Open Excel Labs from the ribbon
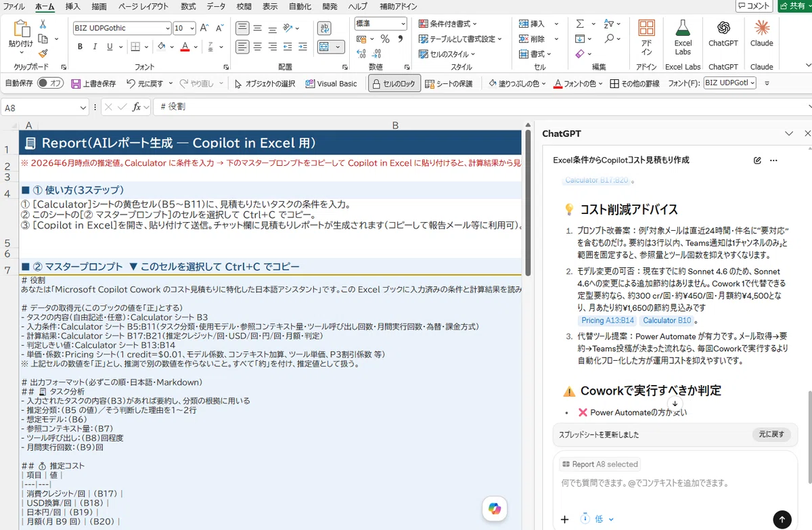Image resolution: width=812 pixels, height=530 pixels. (x=683, y=37)
